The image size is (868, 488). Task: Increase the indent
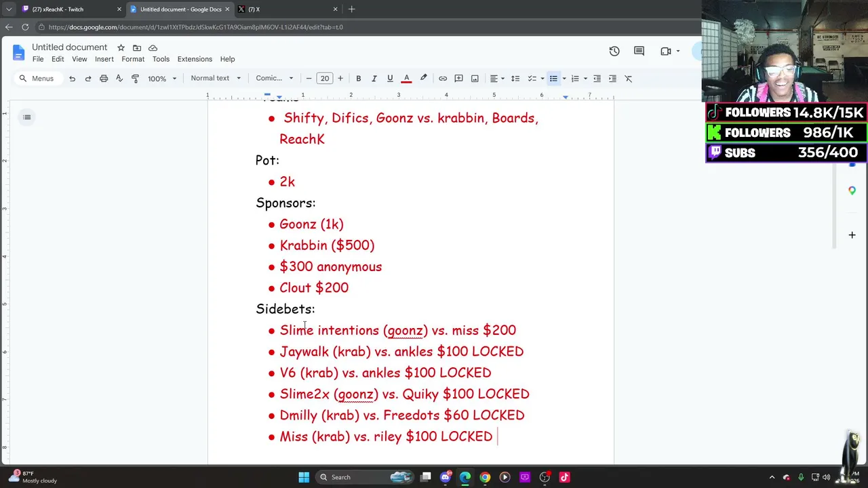pos(612,79)
